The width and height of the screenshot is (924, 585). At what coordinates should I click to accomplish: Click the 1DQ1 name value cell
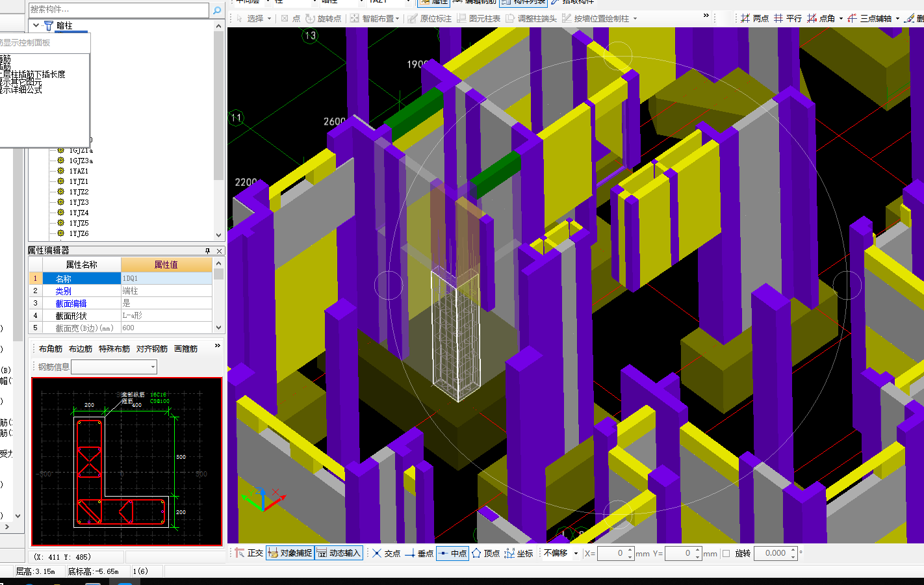click(166, 278)
